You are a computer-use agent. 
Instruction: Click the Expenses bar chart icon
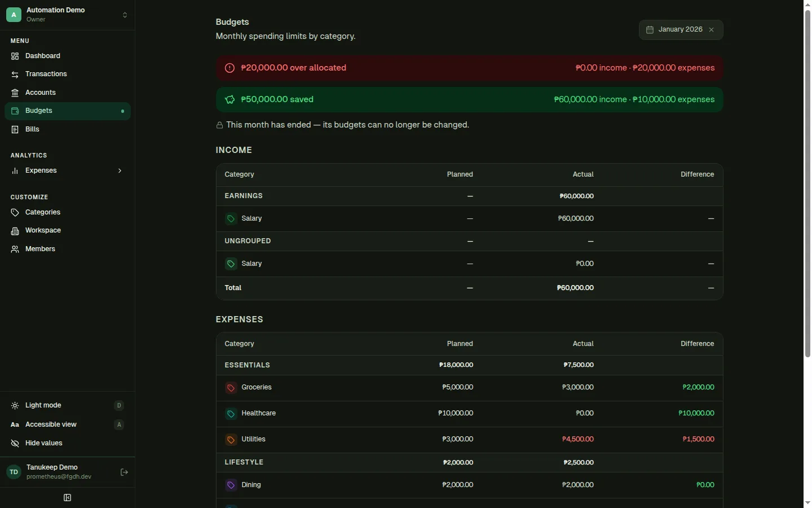coord(15,170)
